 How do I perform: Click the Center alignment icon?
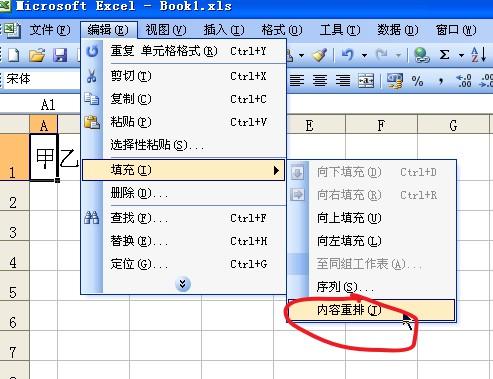point(320,80)
